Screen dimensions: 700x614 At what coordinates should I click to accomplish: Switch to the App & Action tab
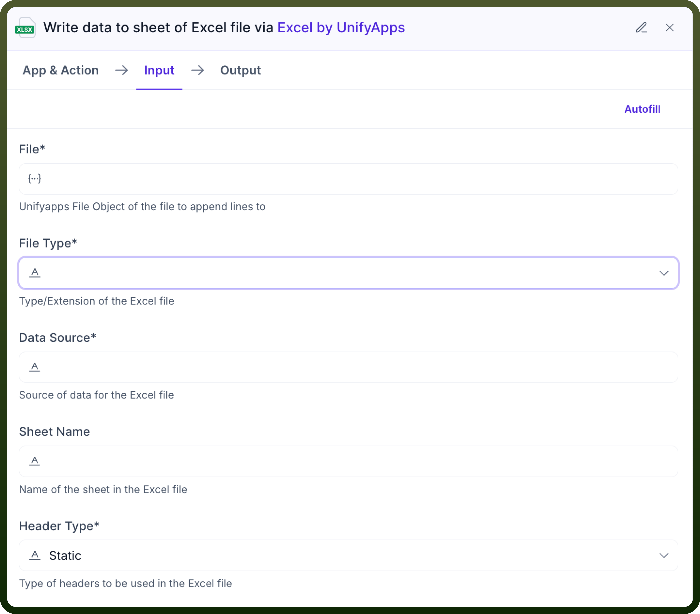click(x=61, y=70)
